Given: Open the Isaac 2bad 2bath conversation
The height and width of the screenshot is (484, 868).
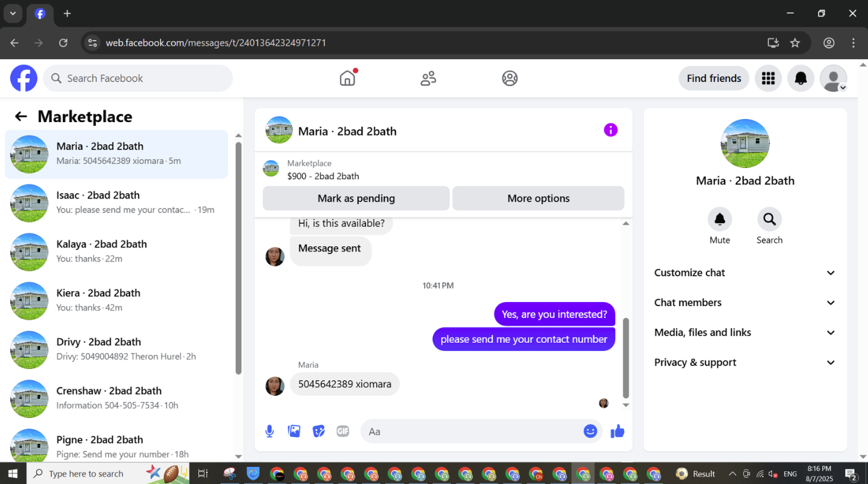Looking at the screenshot, I should pyautogui.click(x=116, y=204).
